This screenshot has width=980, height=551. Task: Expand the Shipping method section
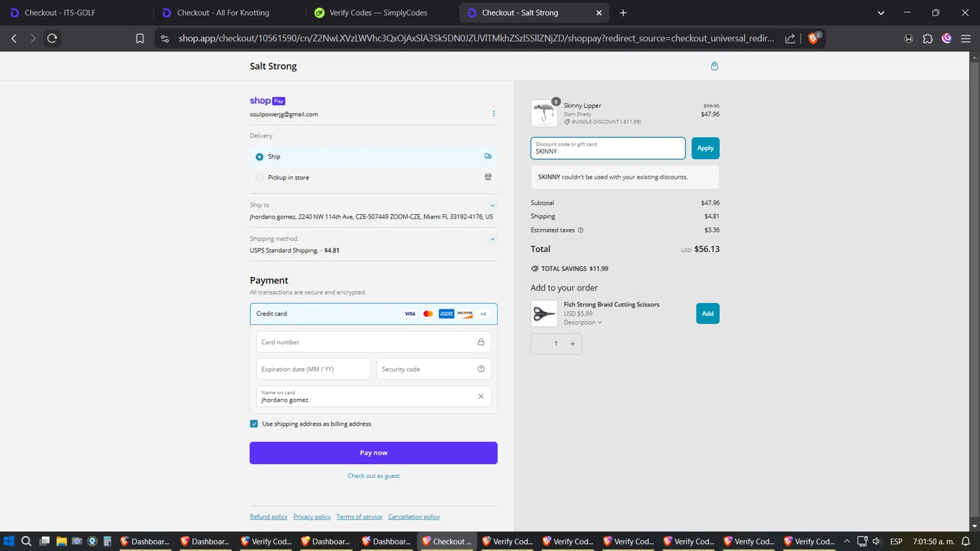493,239
